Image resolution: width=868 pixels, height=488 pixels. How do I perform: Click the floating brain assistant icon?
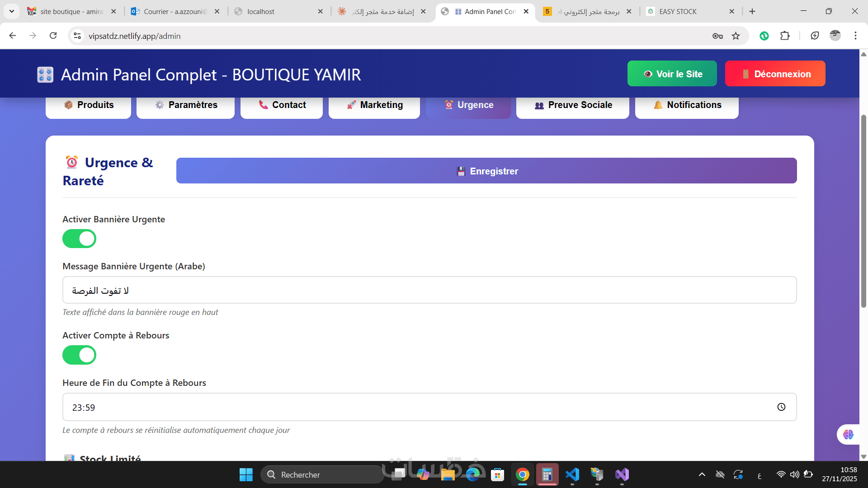pos(848,435)
